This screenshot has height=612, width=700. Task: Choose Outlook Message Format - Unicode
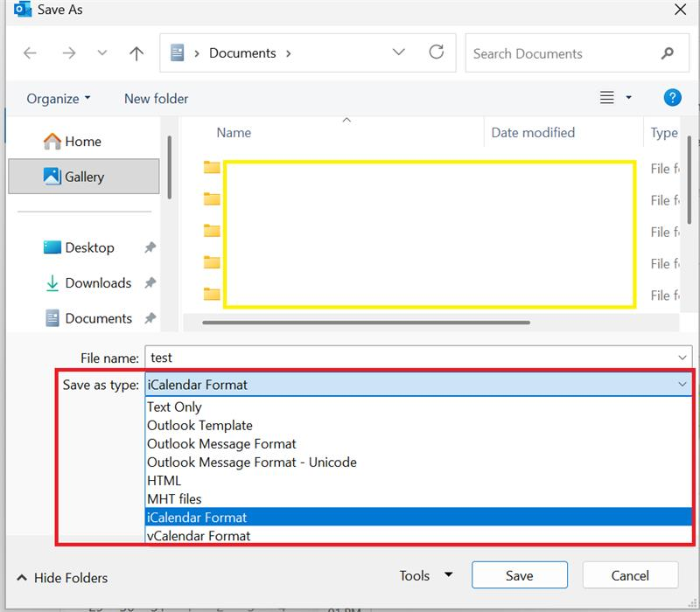[418, 462]
